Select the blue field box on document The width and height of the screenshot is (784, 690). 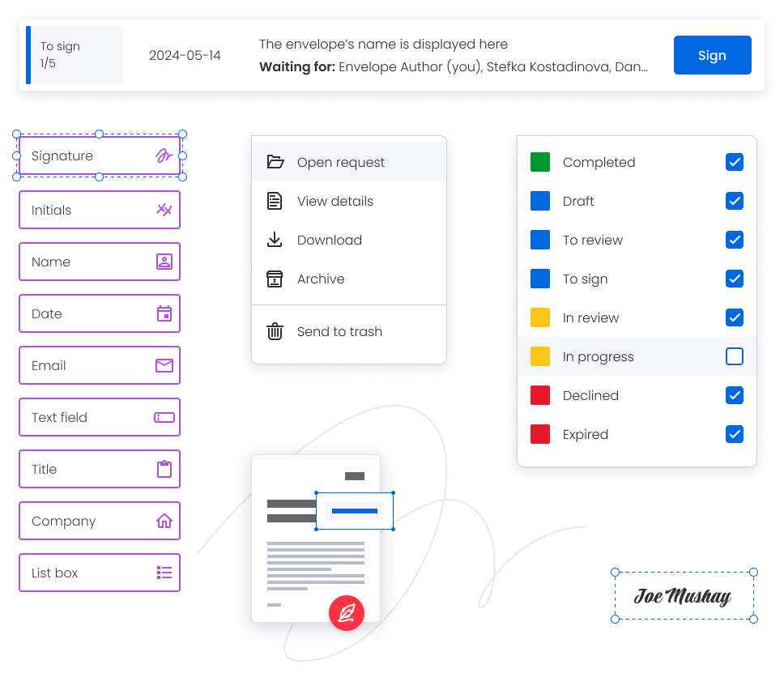pos(355,511)
